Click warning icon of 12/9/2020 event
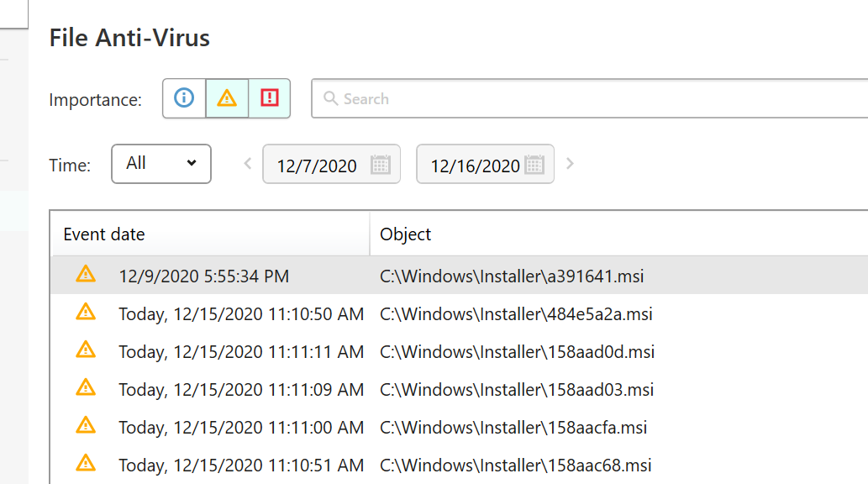The height and width of the screenshot is (484, 868). coord(86,274)
